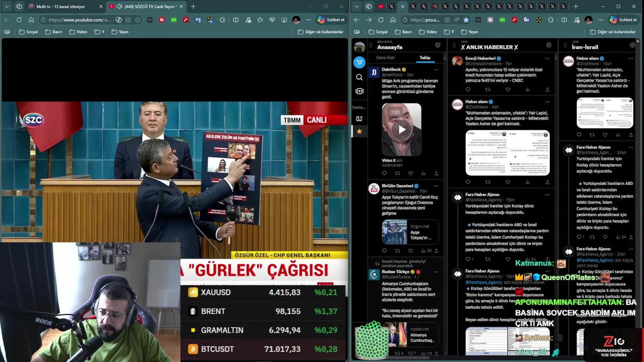Reply to the Enerji Haberleri Apollo post

click(x=468, y=89)
